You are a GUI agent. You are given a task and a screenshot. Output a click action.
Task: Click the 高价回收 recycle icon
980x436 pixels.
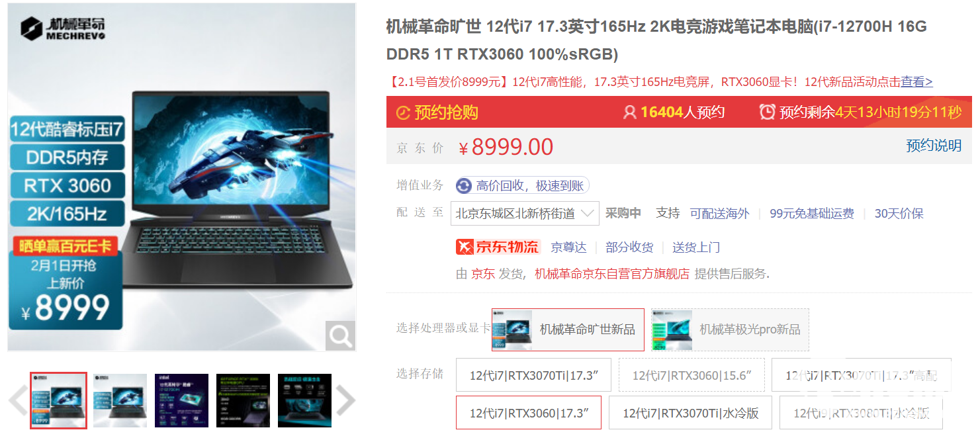click(x=463, y=186)
